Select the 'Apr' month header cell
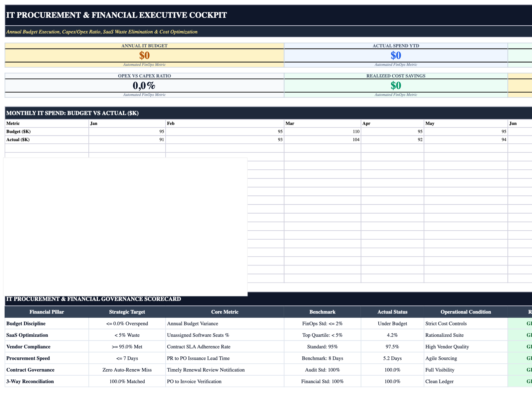The width and height of the screenshot is (532, 397). click(x=392, y=123)
